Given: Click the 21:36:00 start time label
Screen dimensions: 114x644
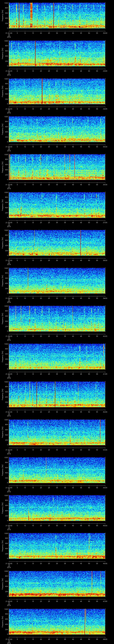Looking at the screenshot, I should (x=9, y=223).
